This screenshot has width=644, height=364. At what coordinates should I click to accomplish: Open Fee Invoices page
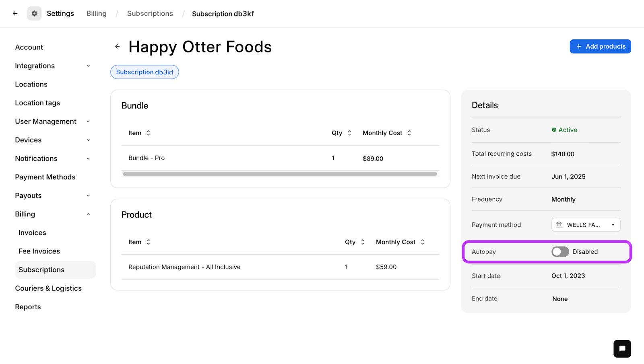(39, 251)
